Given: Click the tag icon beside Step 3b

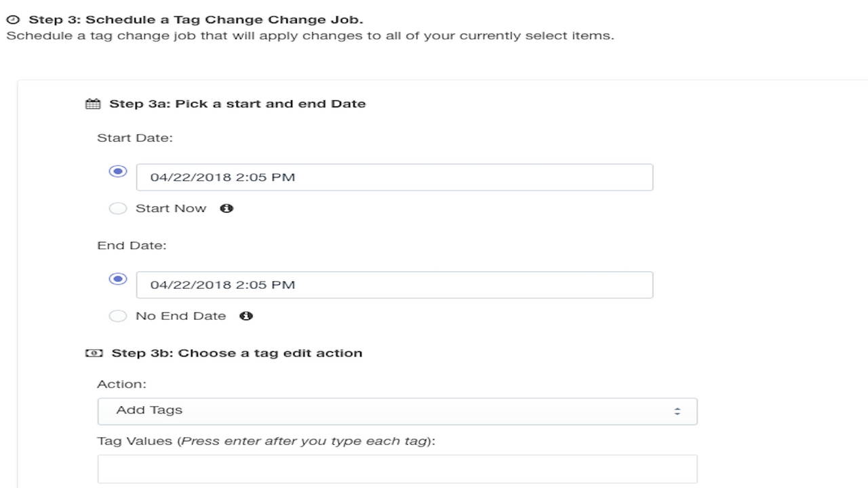Looking at the screenshot, I should [x=93, y=352].
